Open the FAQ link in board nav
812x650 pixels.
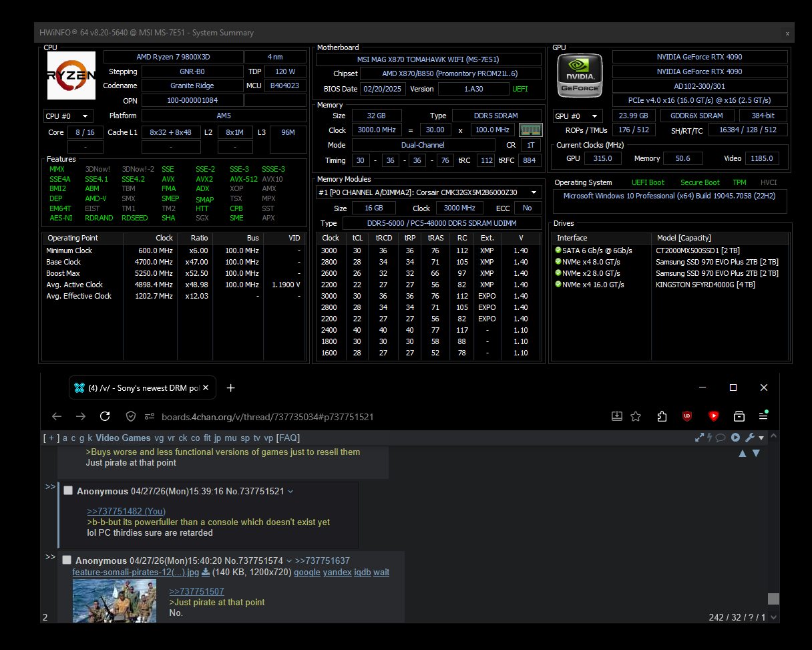click(288, 438)
